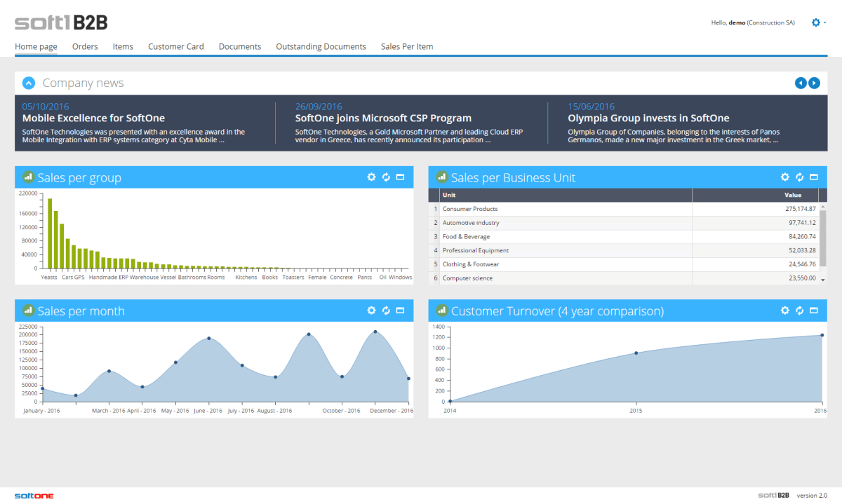The height and width of the screenshot is (504, 842).
Task: Minimize the Sales per month widget
Action: coord(401,311)
